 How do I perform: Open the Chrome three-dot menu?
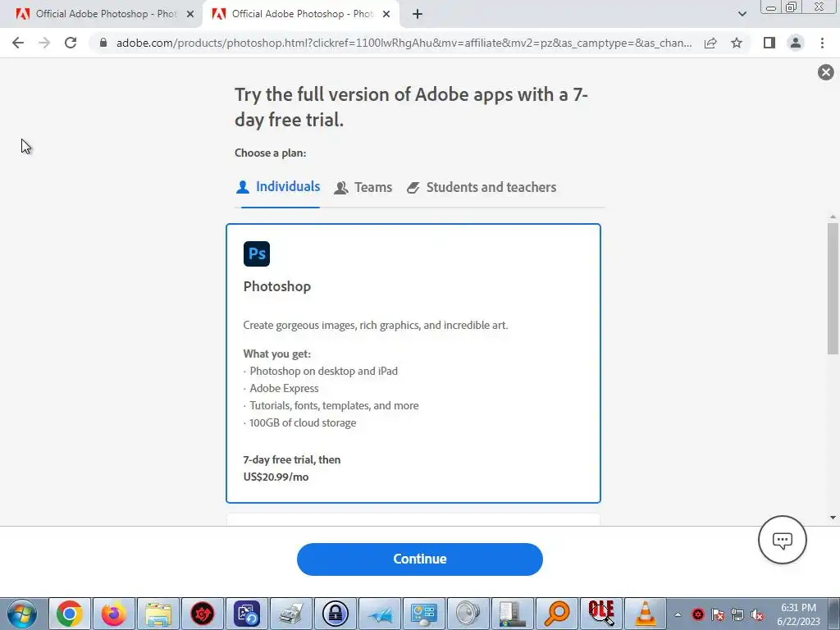822,43
